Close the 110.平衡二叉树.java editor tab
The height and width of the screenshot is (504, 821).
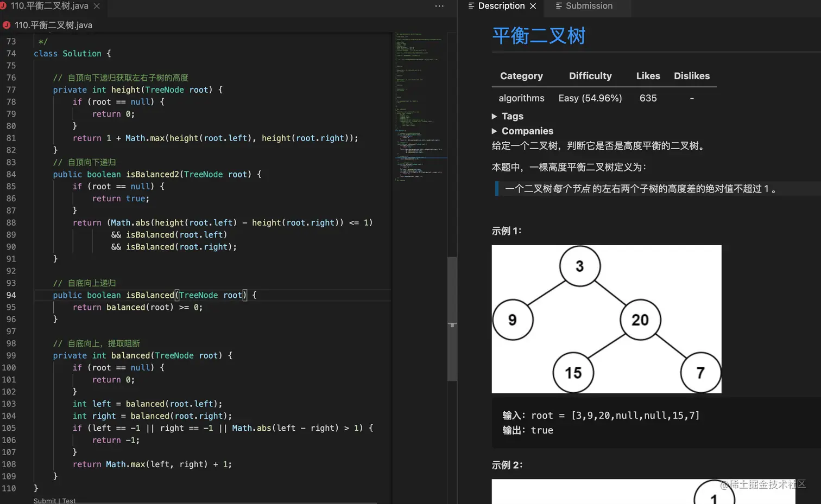97,6
